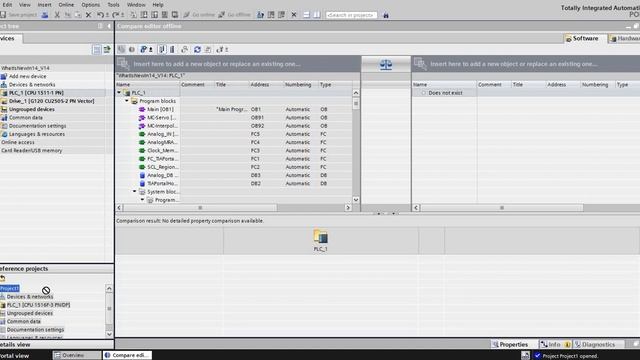Click the project tree view options icon
This screenshot has height=360, width=640.
coord(97,49)
